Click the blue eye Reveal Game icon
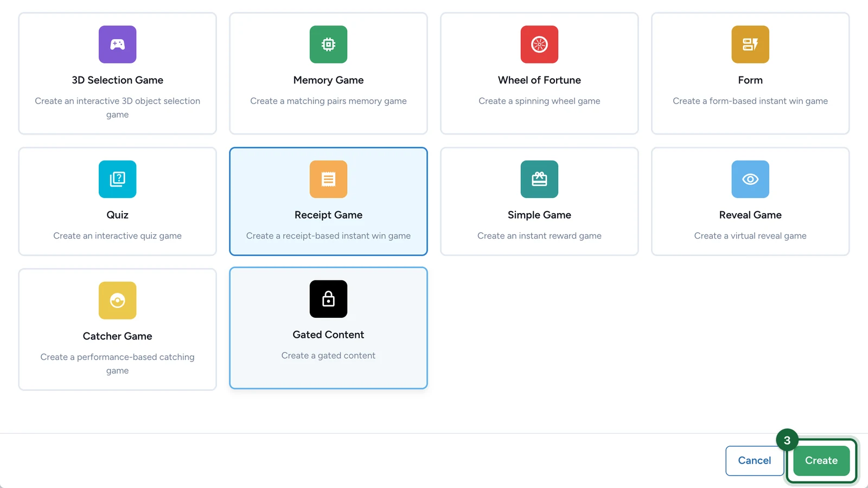 750,179
